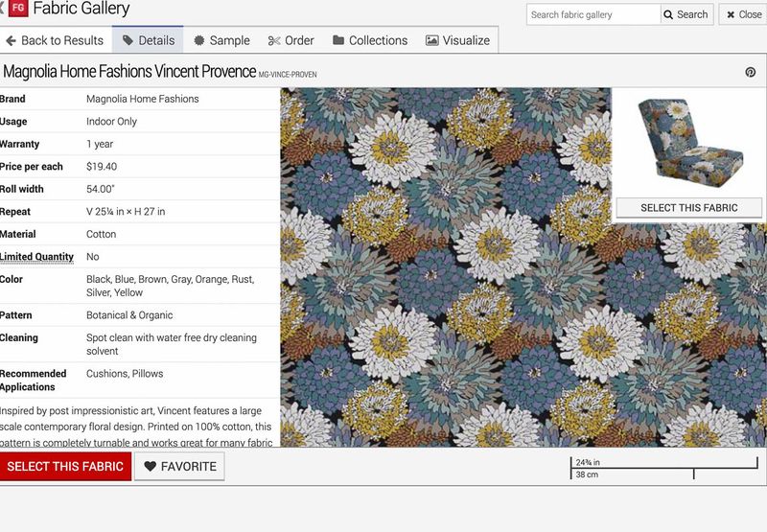Click the fabric title Magnolia Home Fashions Vincent Provence
This screenshot has width=767, height=532.
tap(129, 71)
